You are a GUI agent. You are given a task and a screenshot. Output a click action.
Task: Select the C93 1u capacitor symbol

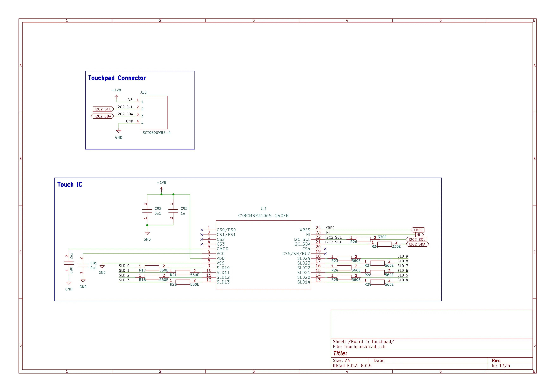pos(173,211)
